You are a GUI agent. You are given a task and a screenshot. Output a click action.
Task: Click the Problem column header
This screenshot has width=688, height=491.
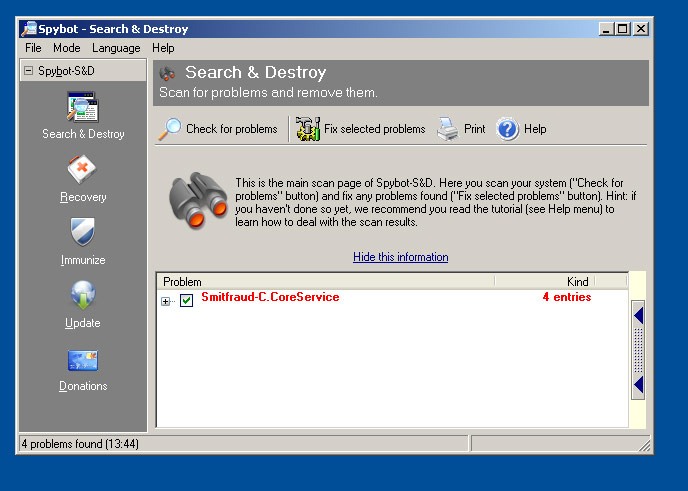coord(326,282)
